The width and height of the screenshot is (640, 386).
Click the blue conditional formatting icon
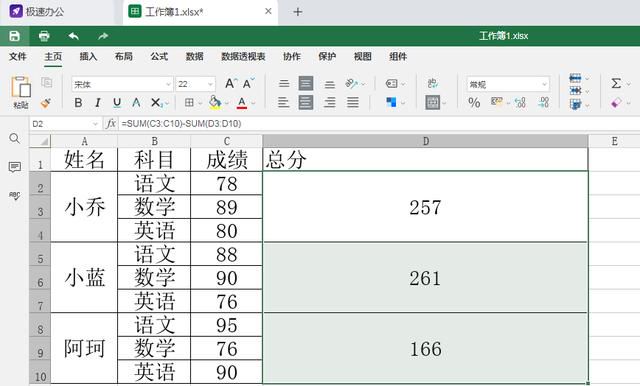click(391, 102)
